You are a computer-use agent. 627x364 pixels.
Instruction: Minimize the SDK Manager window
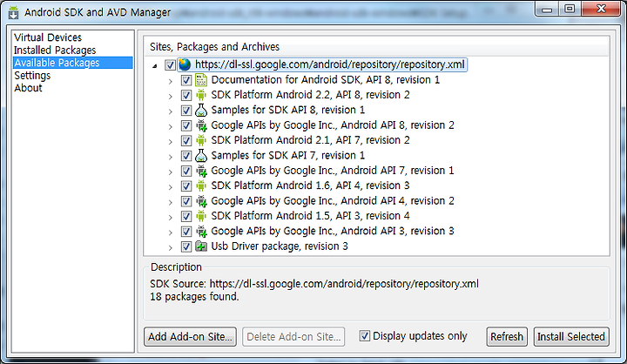point(547,9)
